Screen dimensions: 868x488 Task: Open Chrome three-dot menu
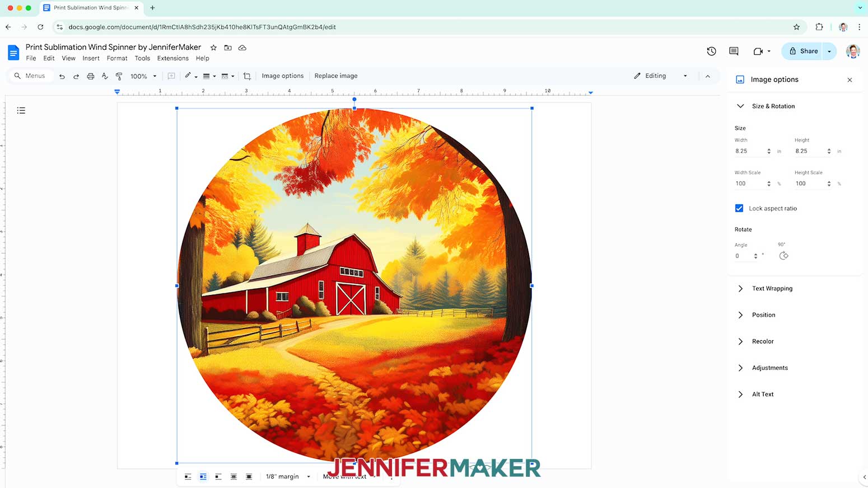pyautogui.click(x=859, y=27)
